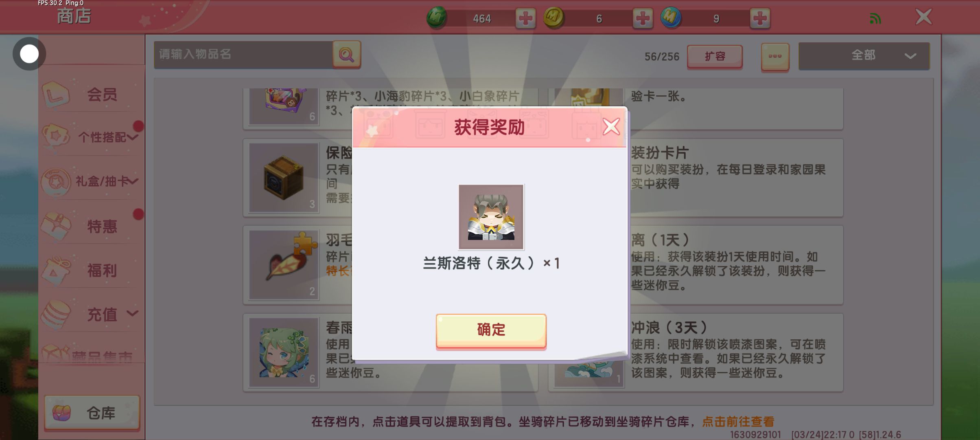Screen dimensions: 980x440
Task: Tap the green signal strength icon
Action: point(875,18)
